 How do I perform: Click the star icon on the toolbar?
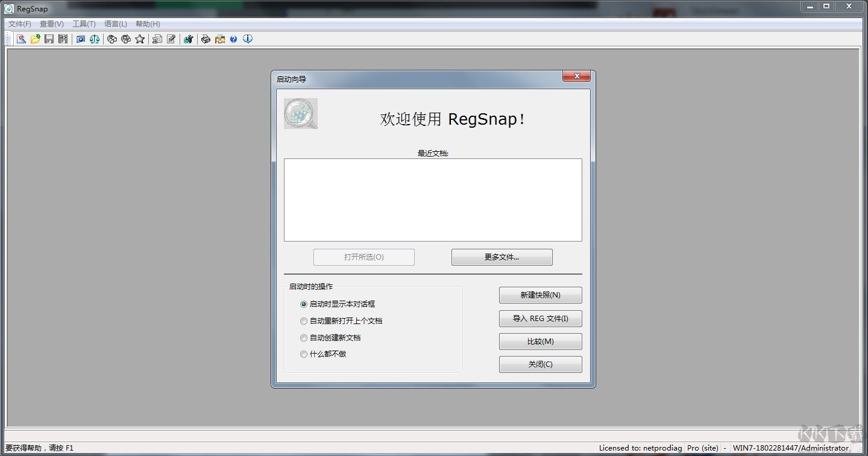point(141,39)
